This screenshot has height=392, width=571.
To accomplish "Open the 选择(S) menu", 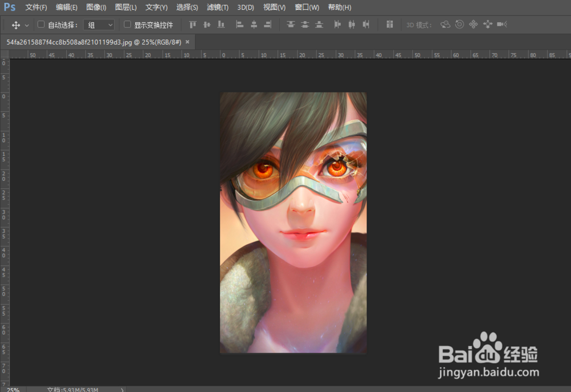I will coord(187,7).
